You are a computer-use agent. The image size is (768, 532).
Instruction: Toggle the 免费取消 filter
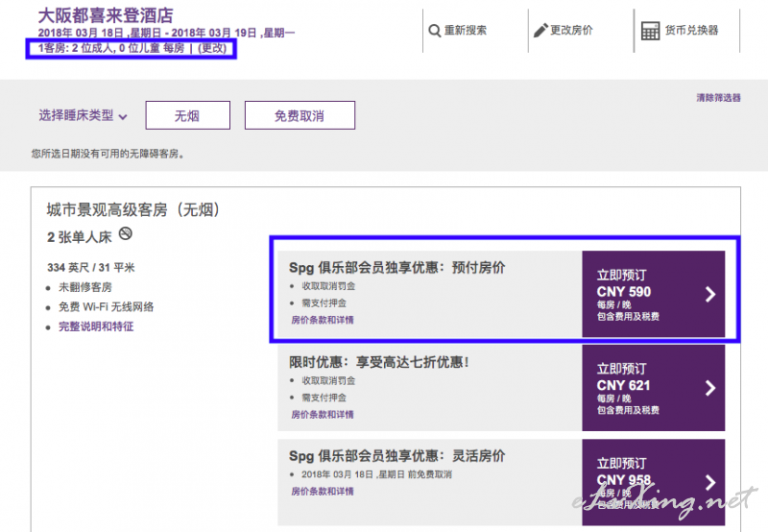click(x=300, y=115)
